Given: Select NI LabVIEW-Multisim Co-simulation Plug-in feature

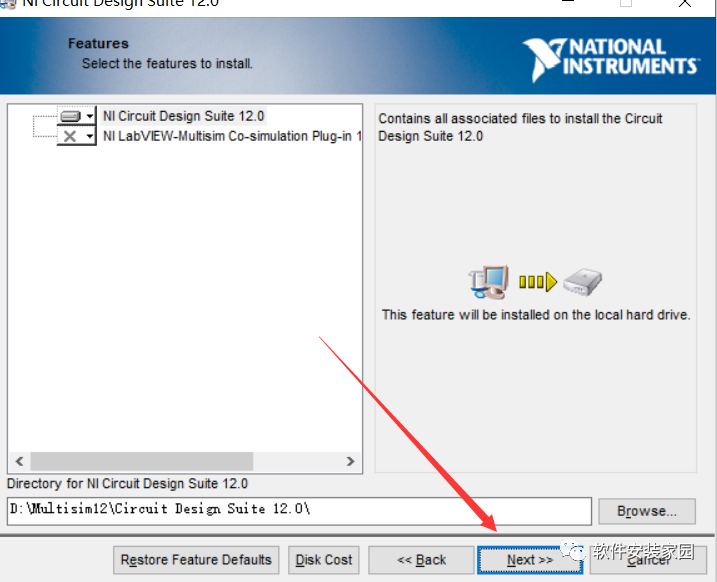Looking at the screenshot, I should point(232,136).
